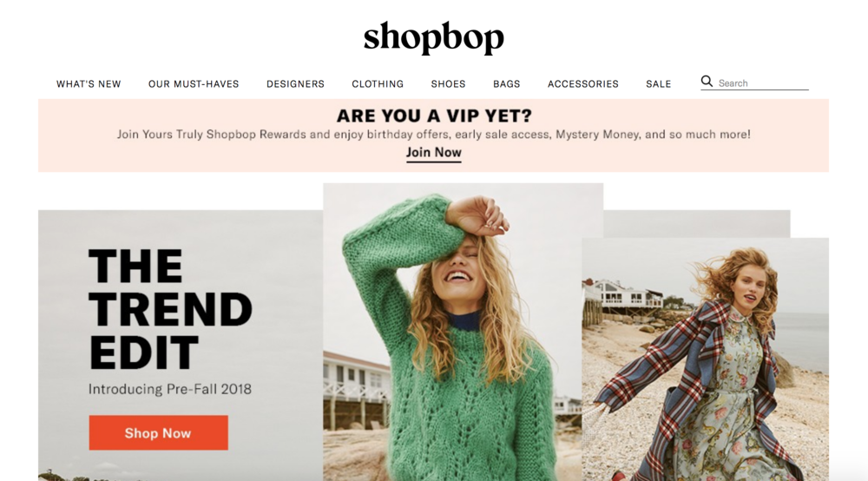Click Introducing Pre-Fall 2018 text
Image resolution: width=868 pixels, height=481 pixels.
(x=170, y=389)
